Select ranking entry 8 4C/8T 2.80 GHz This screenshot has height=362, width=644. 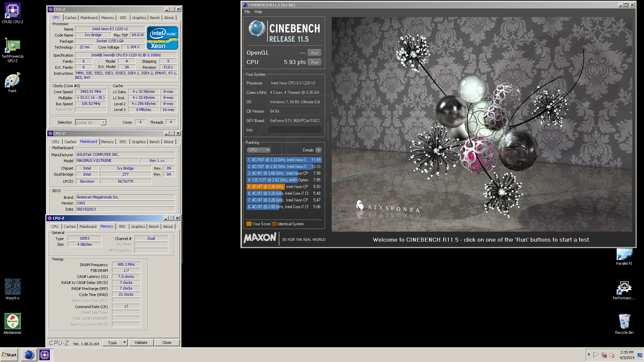(284, 207)
